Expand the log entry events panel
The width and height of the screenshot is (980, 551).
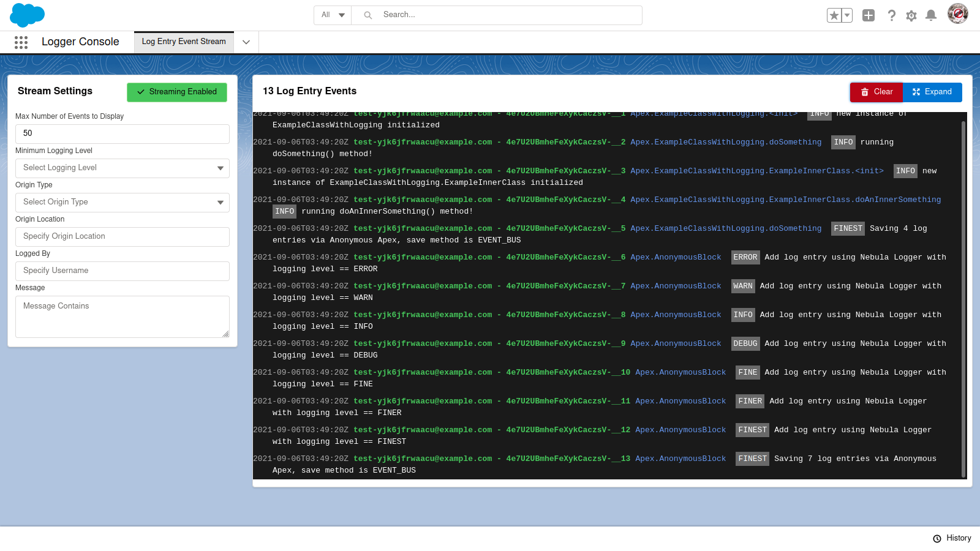pyautogui.click(x=932, y=92)
